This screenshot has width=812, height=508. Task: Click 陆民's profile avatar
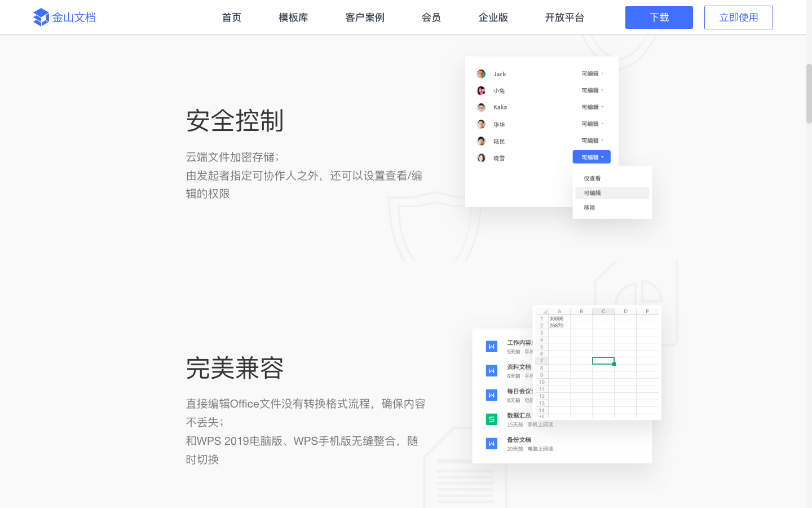click(481, 141)
